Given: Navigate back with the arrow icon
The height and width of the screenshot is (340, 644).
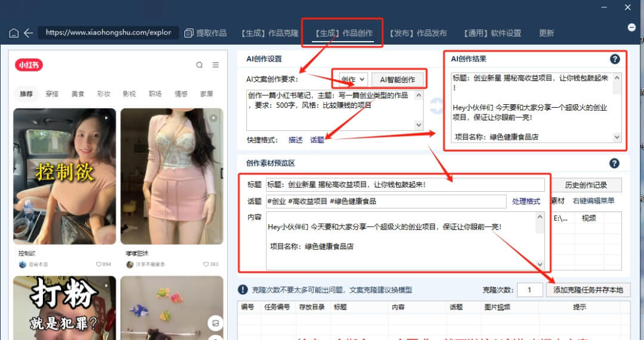Looking at the screenshot, I should point(29,33).
